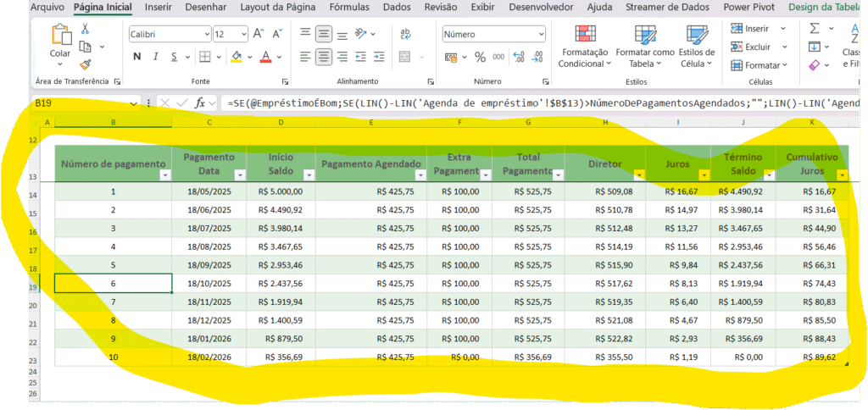Viewport: 868px width, 410px height.
Task: Expand the Name Box dropdown next to B19
Action: point(133,103)
